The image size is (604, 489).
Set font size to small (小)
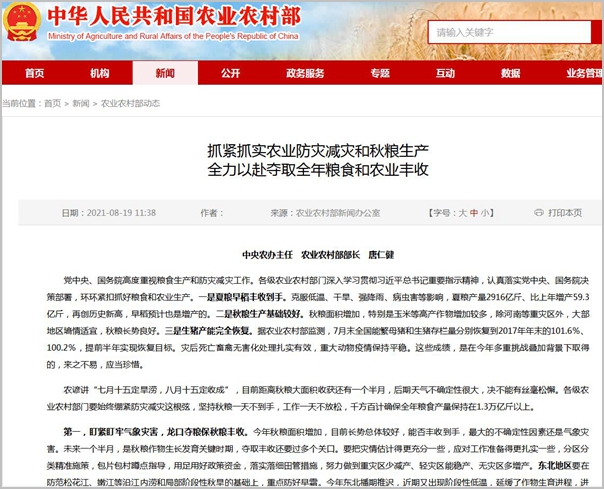click(x=487, y=213)
